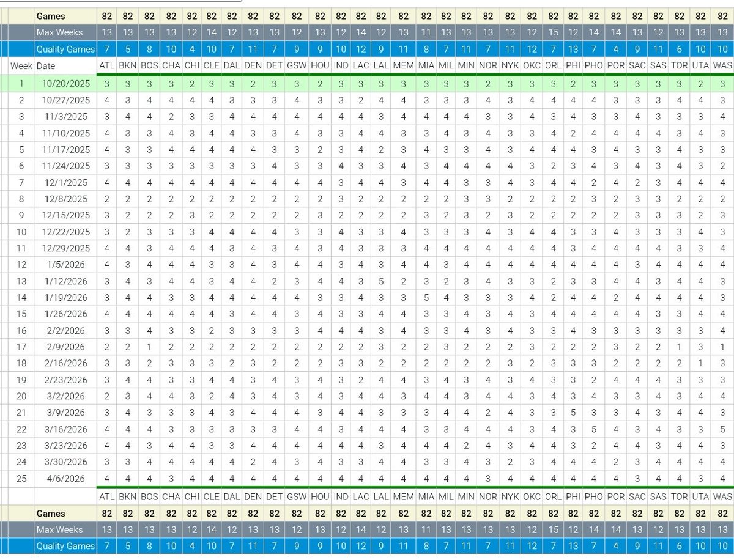The height and width of the screenshot is (560, 734).
Task: Click the 1/12/2026 date cell
Action: [65, 281]
